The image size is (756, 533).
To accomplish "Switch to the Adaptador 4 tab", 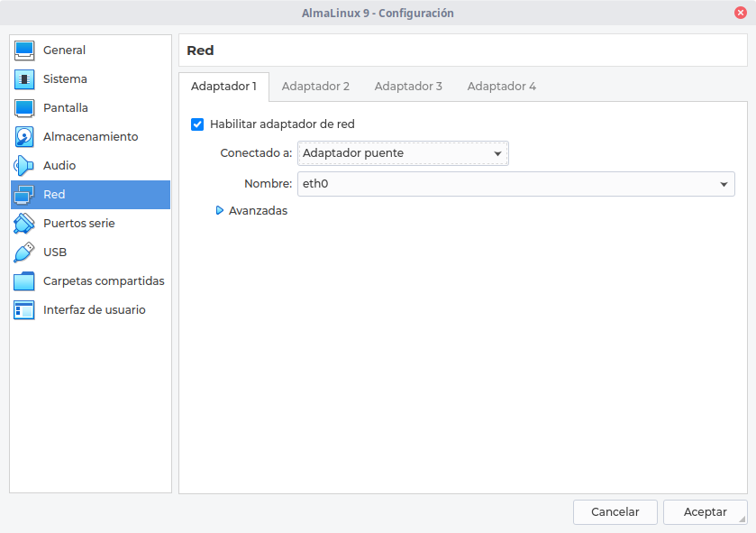I will [501, 87].
